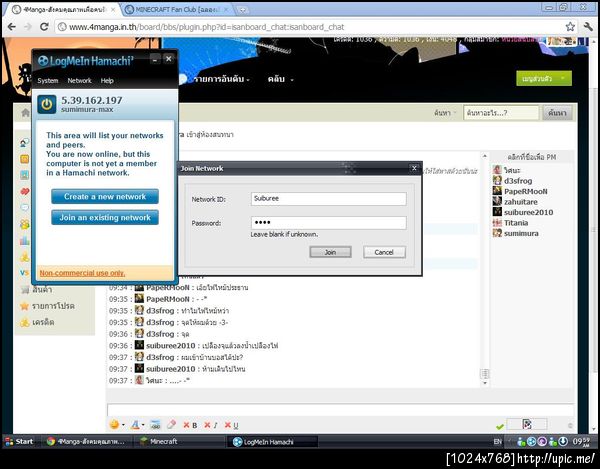Click Join an existing network button
Screen dimensions: 600x469
[x=105, y=218]
